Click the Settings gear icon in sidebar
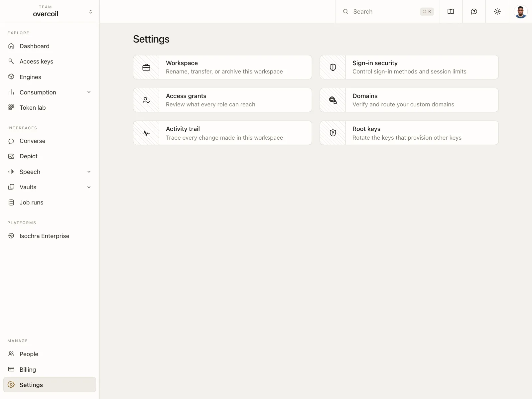Screen dimensions: 532x399 click(x=11, y=385)
